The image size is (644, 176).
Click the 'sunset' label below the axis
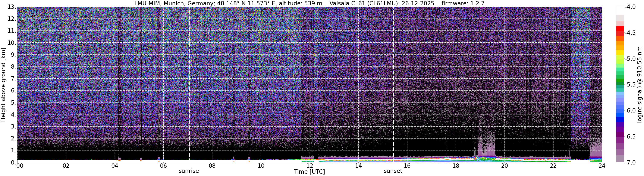[x=393, y=171]
